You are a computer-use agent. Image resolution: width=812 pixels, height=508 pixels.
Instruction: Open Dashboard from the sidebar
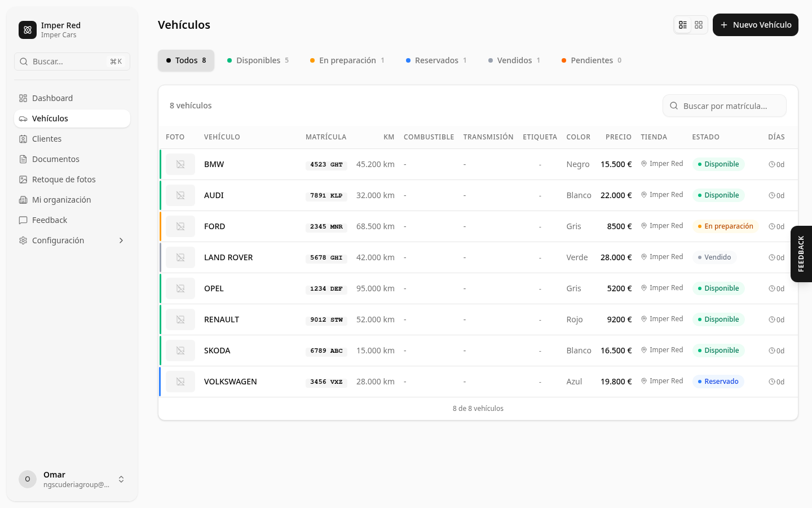point(52,98)
